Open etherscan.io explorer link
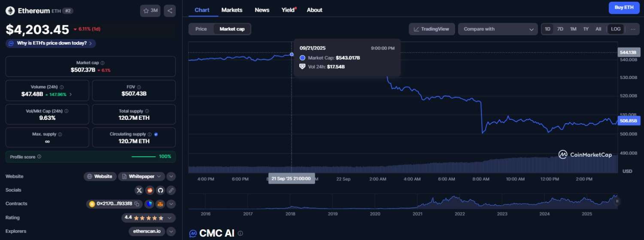This screenshot has width=644, height=240. click(x=146, y=231)
